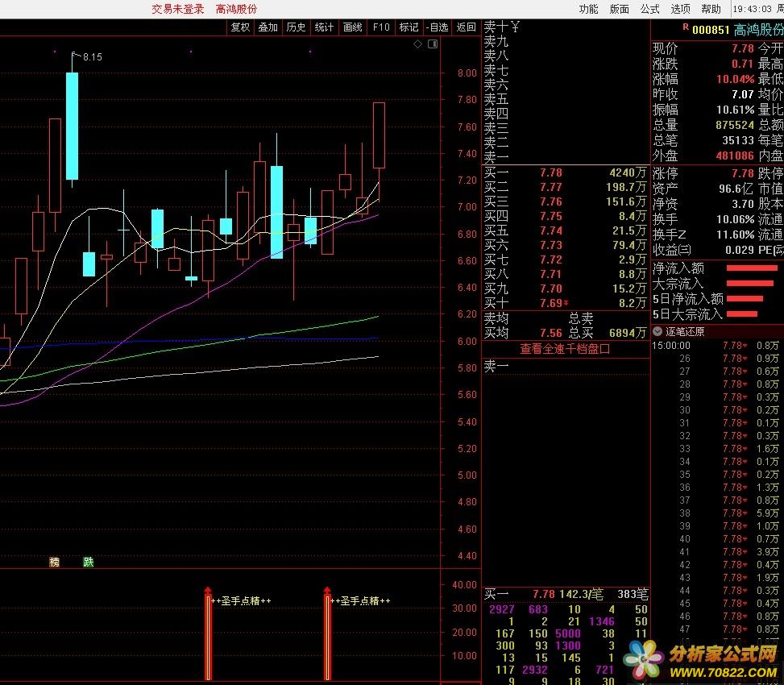This screenshot has height=685, width=784.
Task: Open the 公式 menu
Action: pos(649,9)
